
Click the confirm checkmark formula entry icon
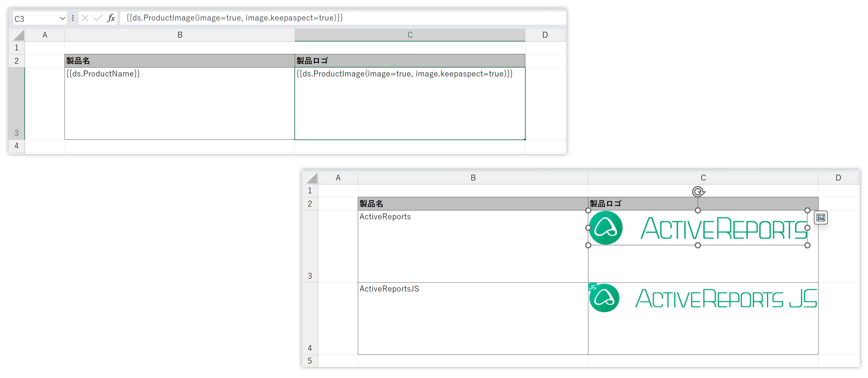(98, 18)
